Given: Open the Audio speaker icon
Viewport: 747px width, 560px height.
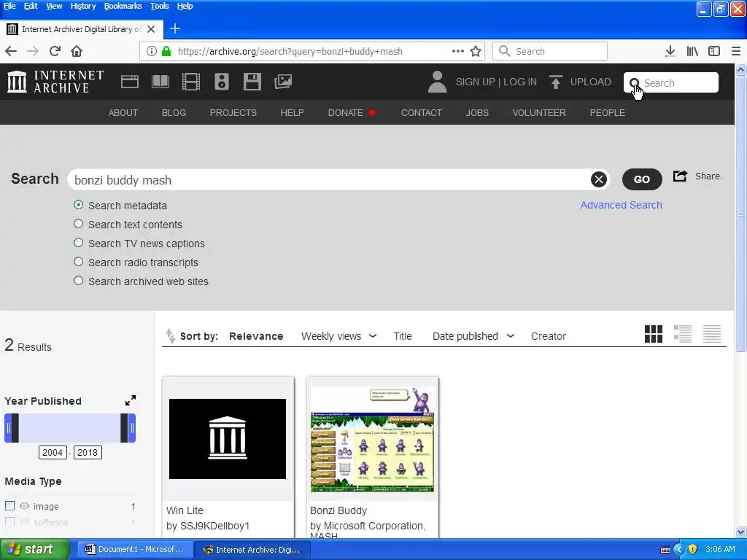Looking at the screenshot, I should [222, 82].
